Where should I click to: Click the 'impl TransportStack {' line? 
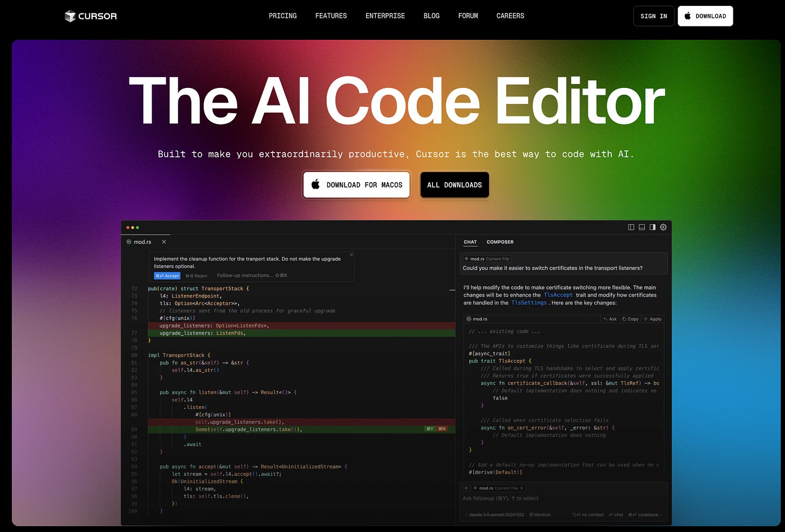click(179, 355)
